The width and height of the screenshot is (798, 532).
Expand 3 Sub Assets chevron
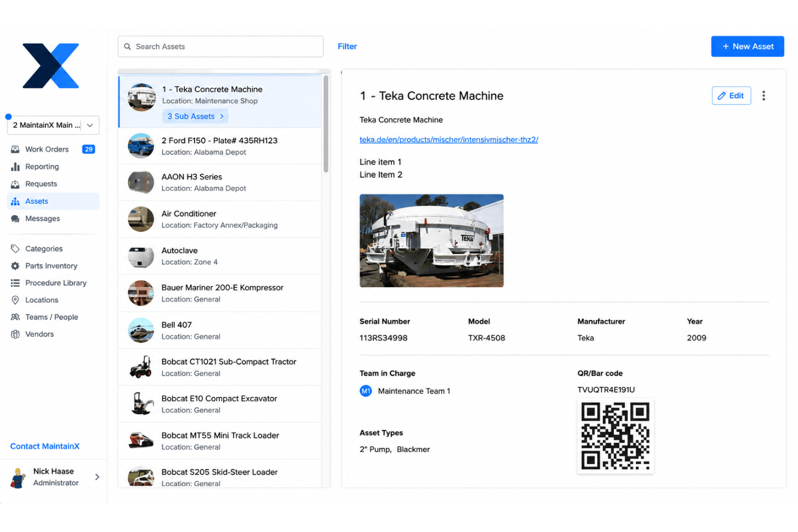(222, 116)
